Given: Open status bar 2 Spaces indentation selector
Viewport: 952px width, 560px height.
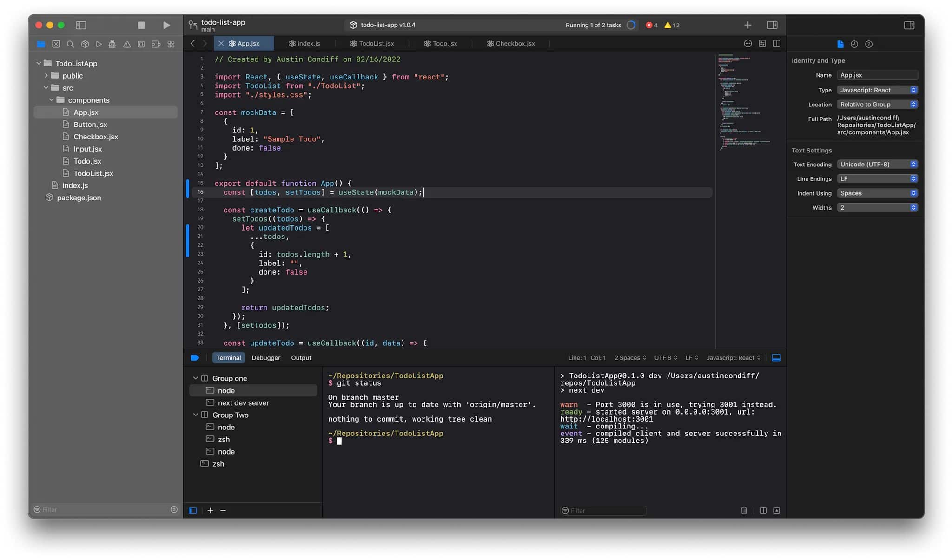Looking at the screenshot, I should pos(630,358).
